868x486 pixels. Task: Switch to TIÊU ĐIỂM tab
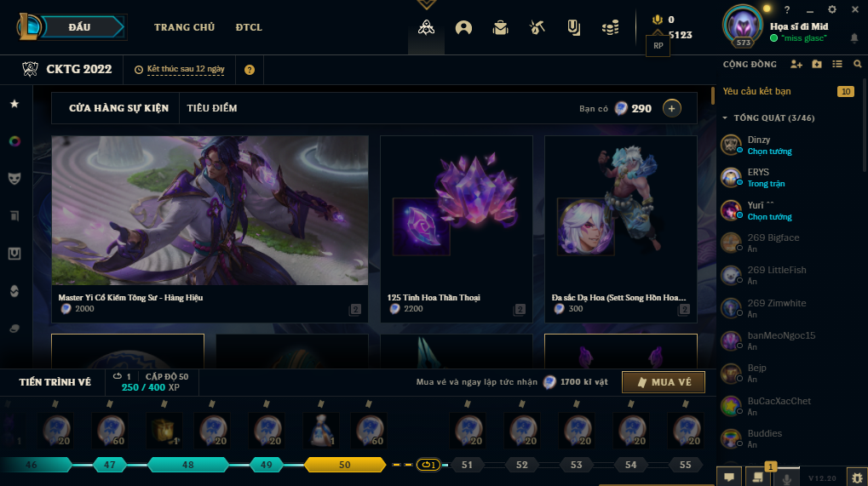[212, 108]
